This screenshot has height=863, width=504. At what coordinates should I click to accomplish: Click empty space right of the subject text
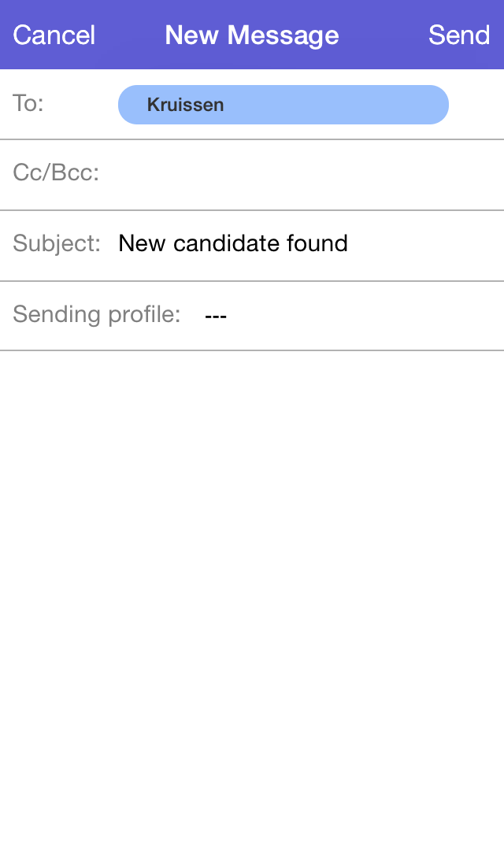(x=425, y=243)
